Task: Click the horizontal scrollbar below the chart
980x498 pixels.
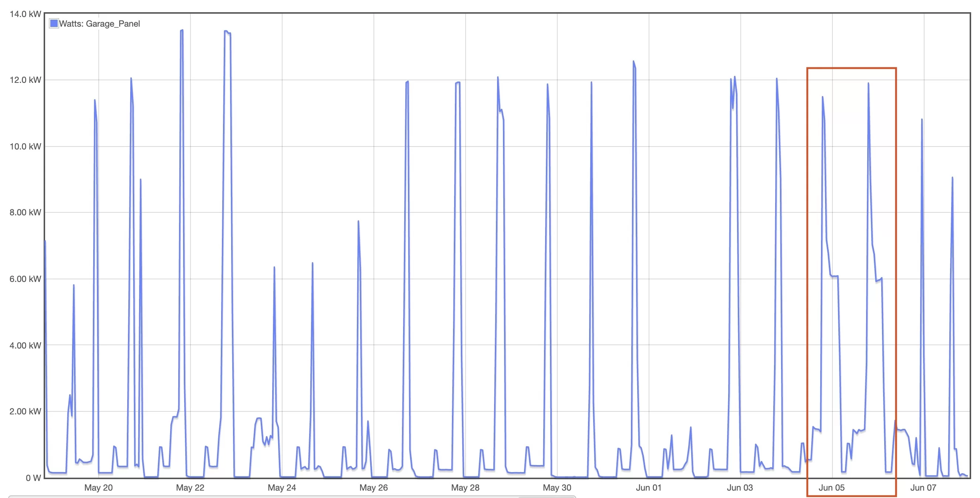Action: point(292,497)
